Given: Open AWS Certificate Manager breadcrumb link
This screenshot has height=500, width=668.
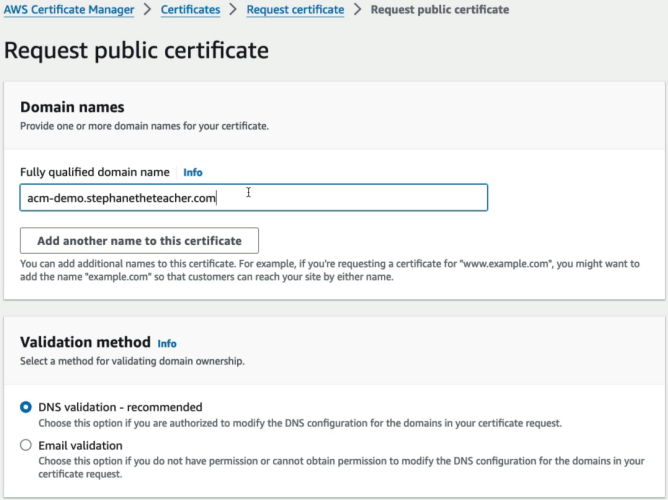Looking at the screenshot, I should click(x=69, y=9).
